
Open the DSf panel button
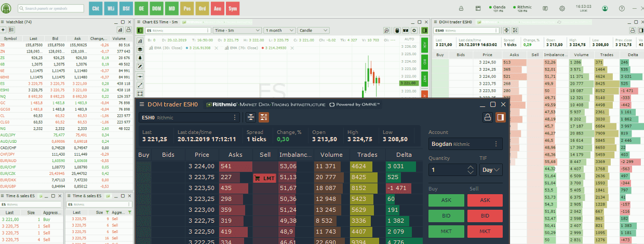tap(126, 9)
